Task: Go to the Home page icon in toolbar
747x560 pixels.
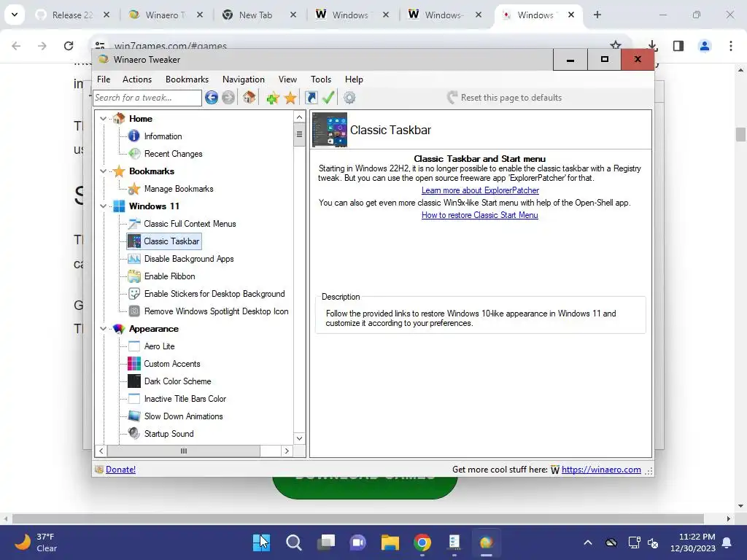Action: [249, 98]
